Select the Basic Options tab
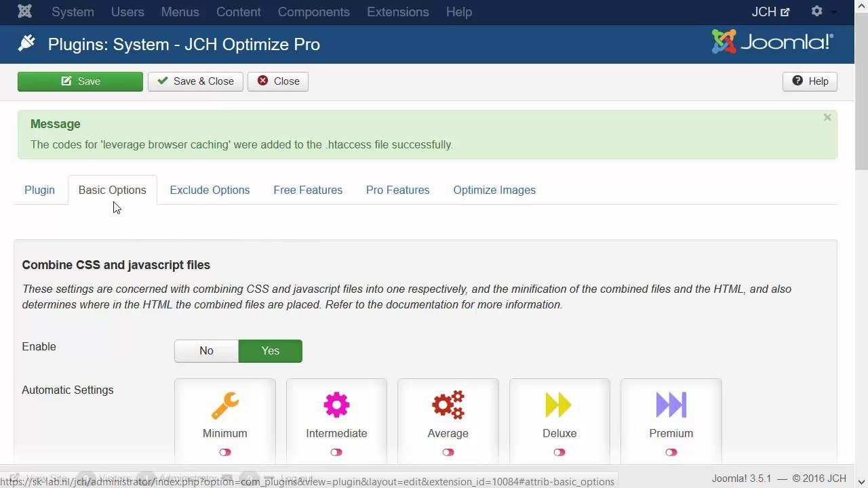The height and width of the screenshot is (488, 868). tap(113, 190)
